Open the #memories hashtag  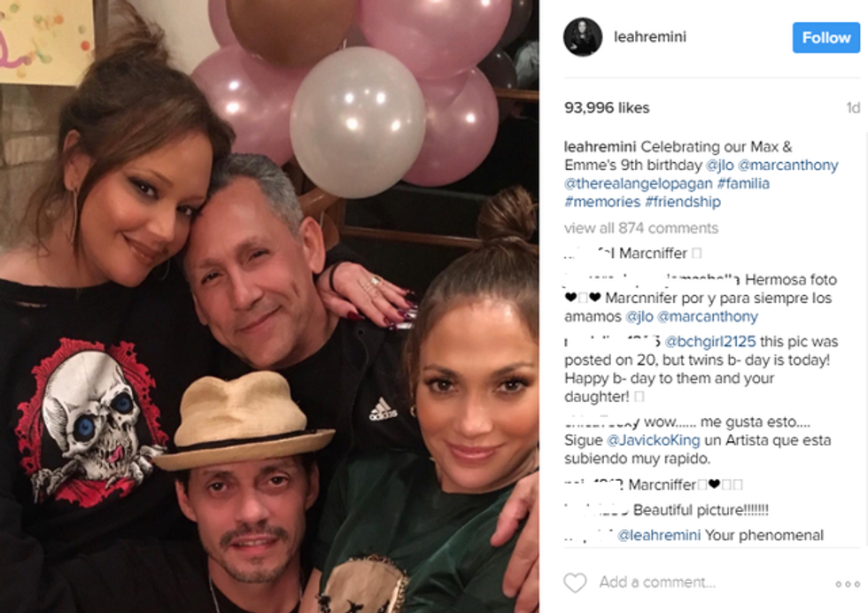pyautogui.click(x=602, y=202)
